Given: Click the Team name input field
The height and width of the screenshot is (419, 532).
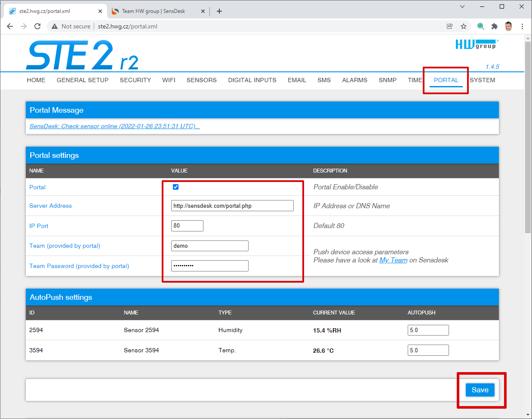Looking at the screenshot, I should [210, 246].
